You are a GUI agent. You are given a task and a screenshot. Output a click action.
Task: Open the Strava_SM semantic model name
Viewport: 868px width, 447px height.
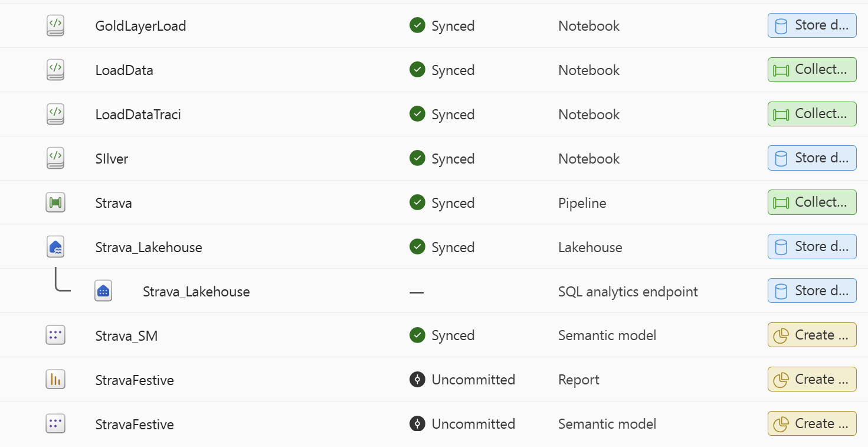click(126, 336)
